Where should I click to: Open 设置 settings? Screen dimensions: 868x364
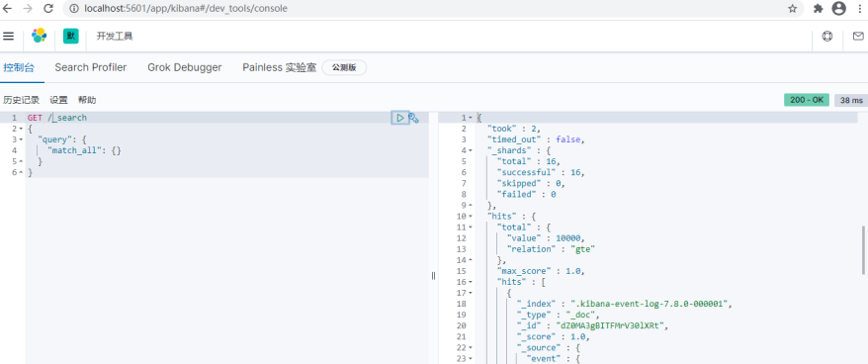[58, 100]
